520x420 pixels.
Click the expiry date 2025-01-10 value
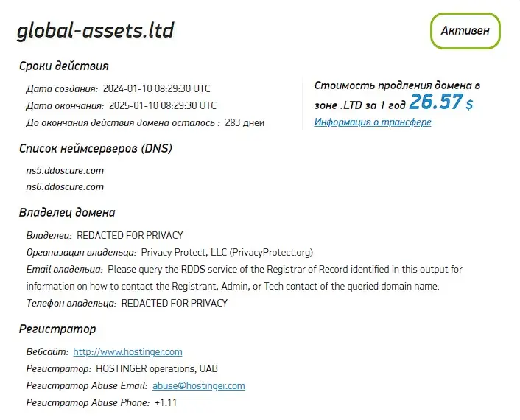tap(163, 105)
